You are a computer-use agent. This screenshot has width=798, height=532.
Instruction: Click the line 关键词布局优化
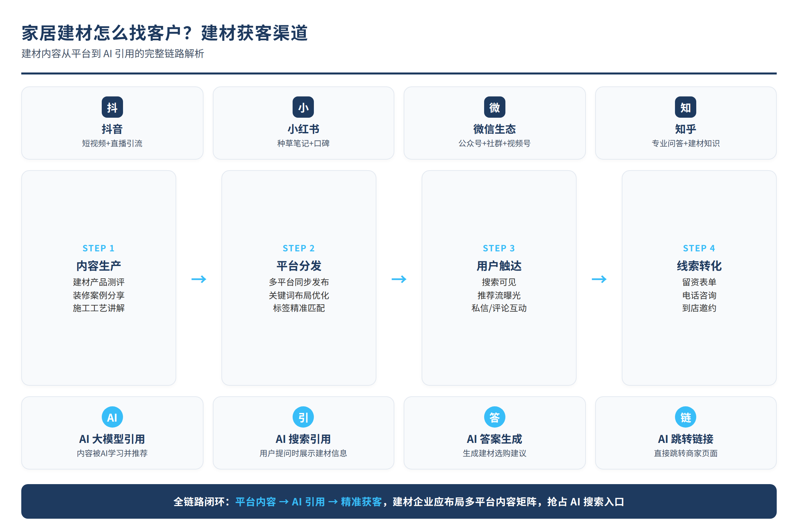299,296
